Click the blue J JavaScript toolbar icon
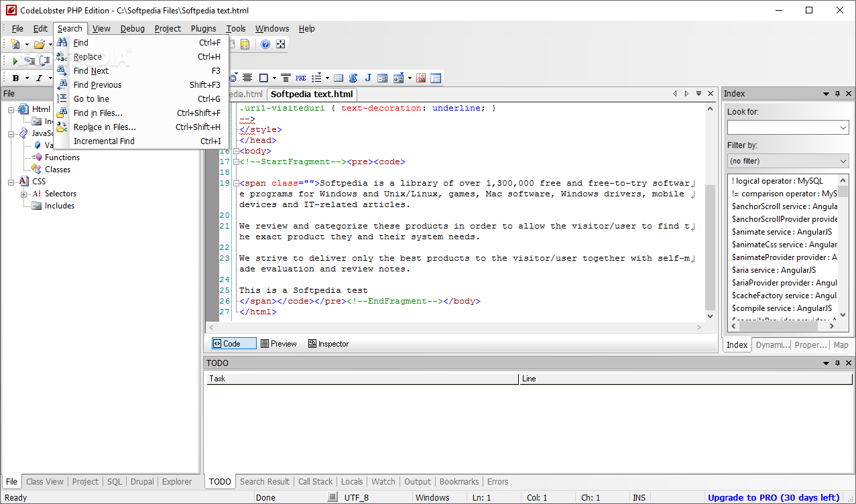 click(x=368, y=78)
